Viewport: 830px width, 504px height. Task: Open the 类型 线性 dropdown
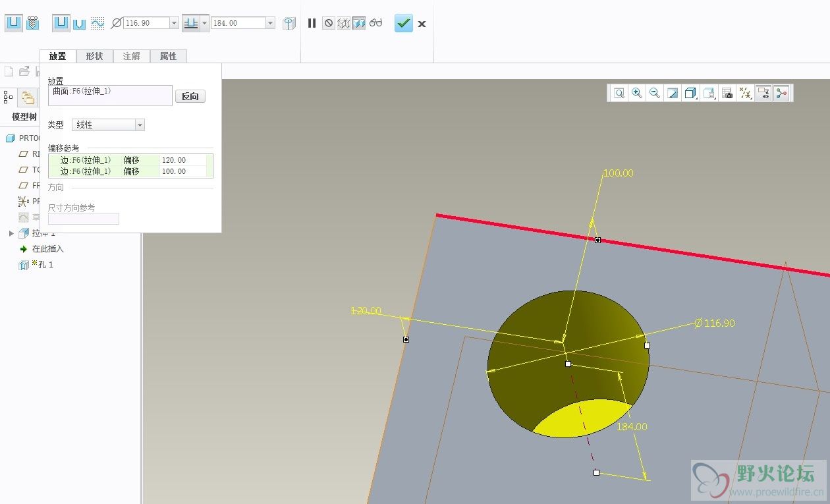click(x=108, y=125)
